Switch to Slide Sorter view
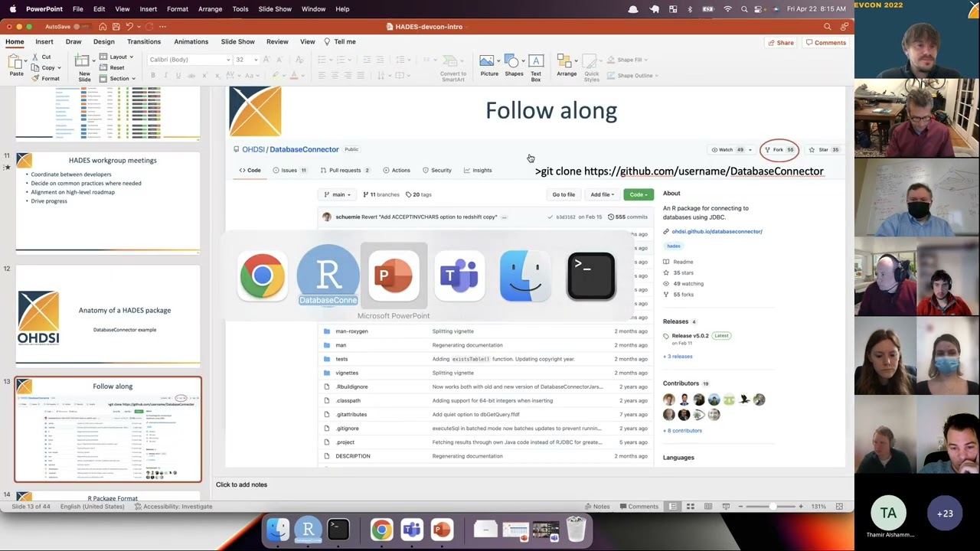Image resolution: width=980 pixels, height=551 pixels. click(690, 507)
